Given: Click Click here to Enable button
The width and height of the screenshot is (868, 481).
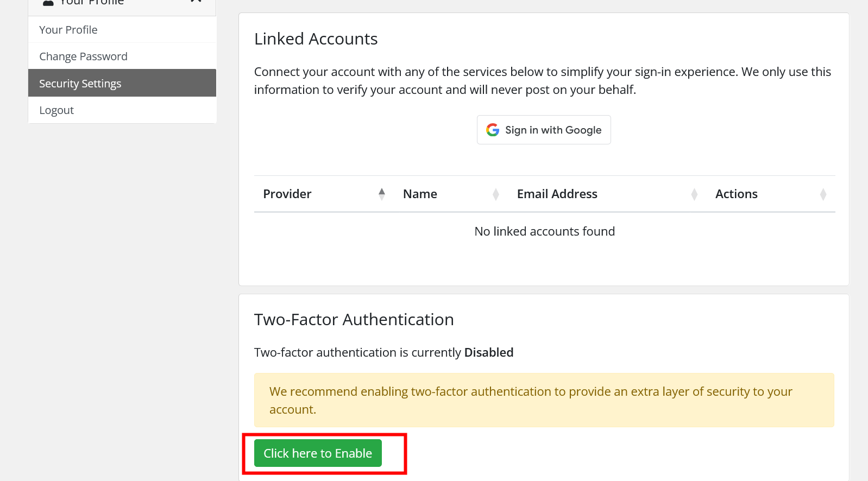Looking at the screenshot, I should pyautogui.click(x=318, y=453).
